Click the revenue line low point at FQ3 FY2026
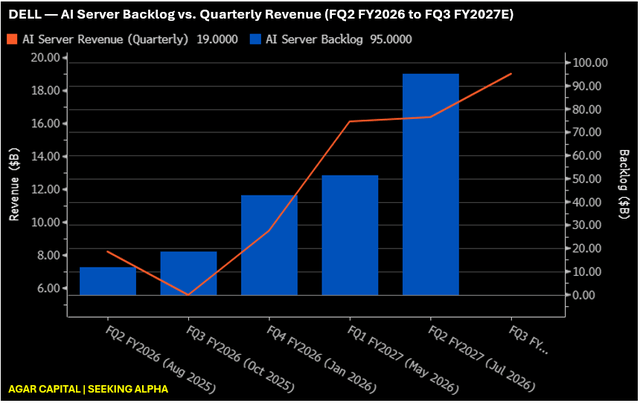 [x=188, y=294]
